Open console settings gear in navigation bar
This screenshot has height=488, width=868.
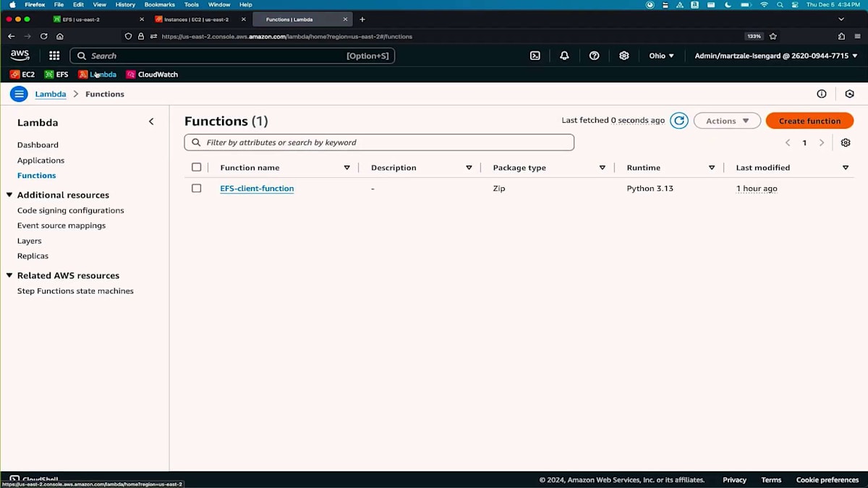[x=624, y=56]
